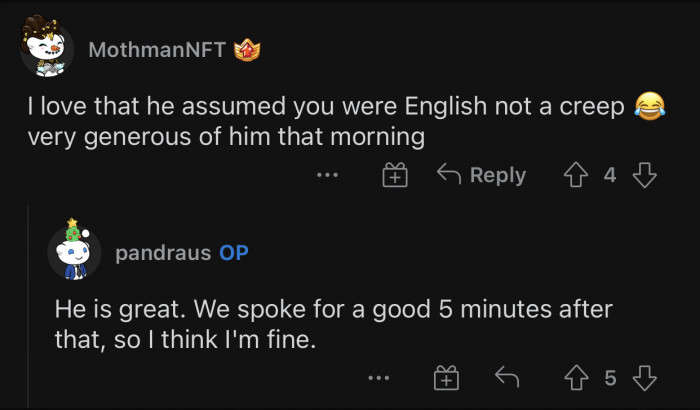Open more options on pandraus's reply

point(378,378)
